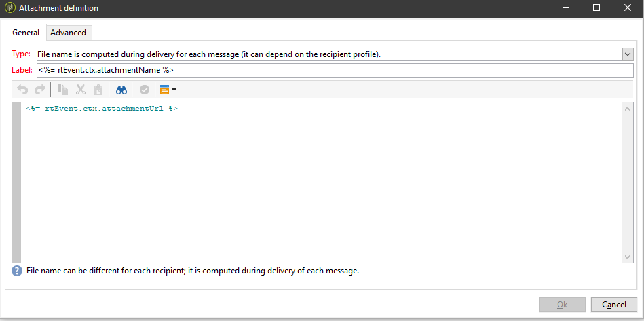
Task: Click the Cut scissors icon
Action: point(81,90)
